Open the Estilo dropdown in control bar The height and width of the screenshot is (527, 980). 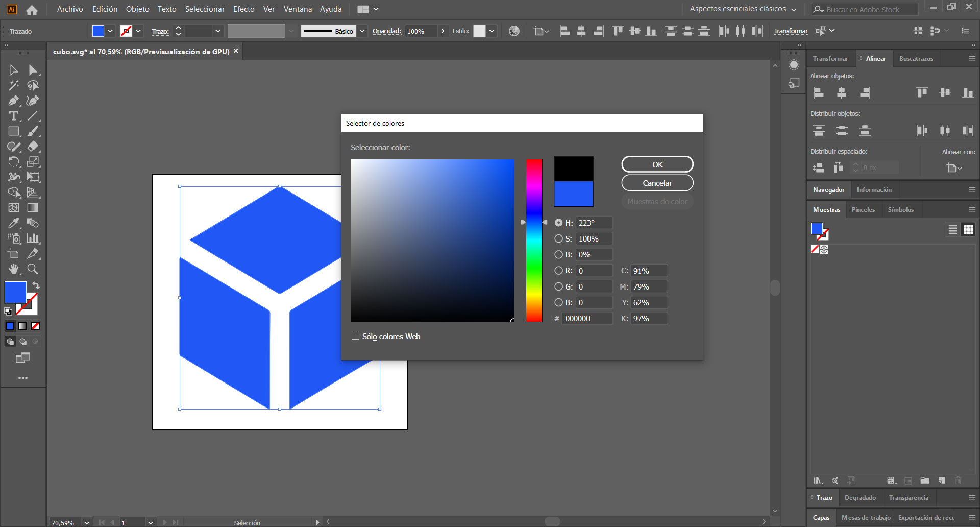492,31
